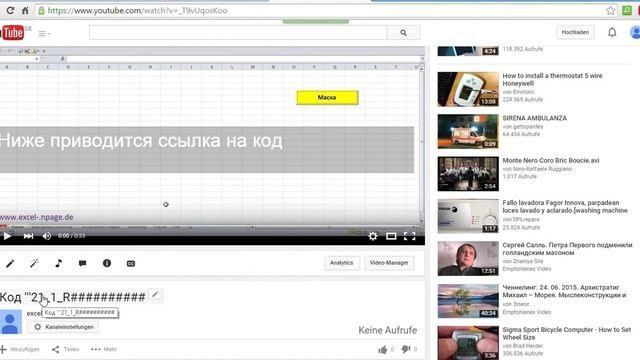
Task: Open the annotations speech bubble editor
Action: pos(82,263)
